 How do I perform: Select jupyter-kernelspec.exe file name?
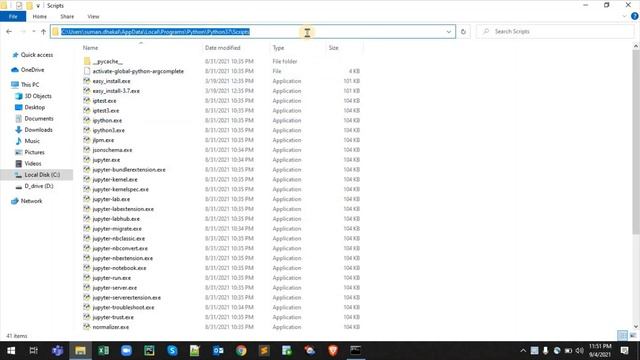point(120,189)
